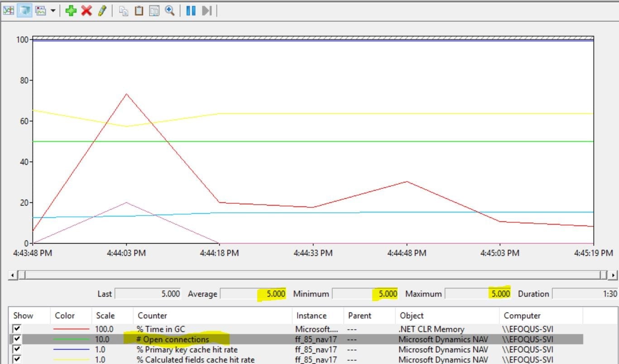Uncheck Show for # Open connections

pos(17,339)
